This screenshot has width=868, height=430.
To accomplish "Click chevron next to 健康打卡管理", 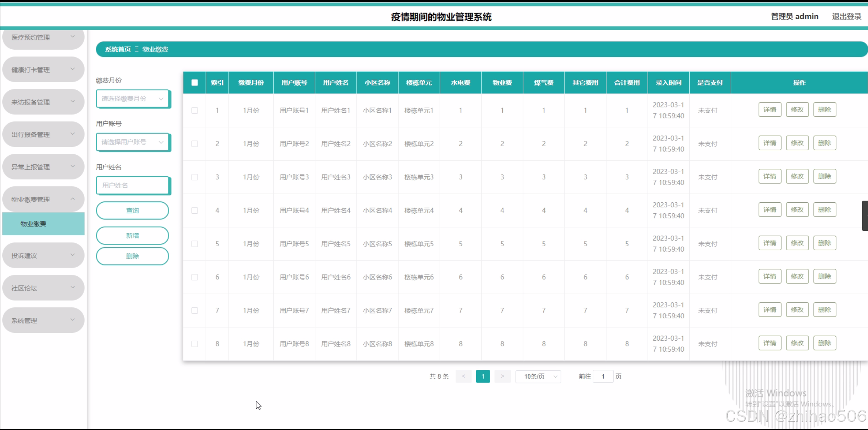I will [73, 69].
